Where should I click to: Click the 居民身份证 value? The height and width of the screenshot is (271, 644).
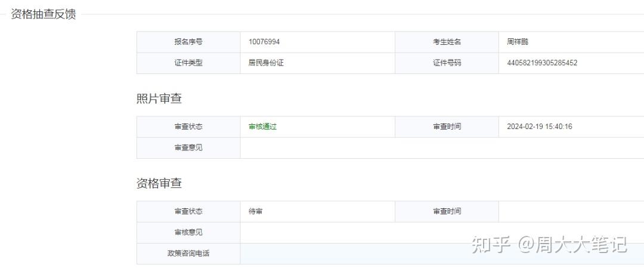click(266, 63)
